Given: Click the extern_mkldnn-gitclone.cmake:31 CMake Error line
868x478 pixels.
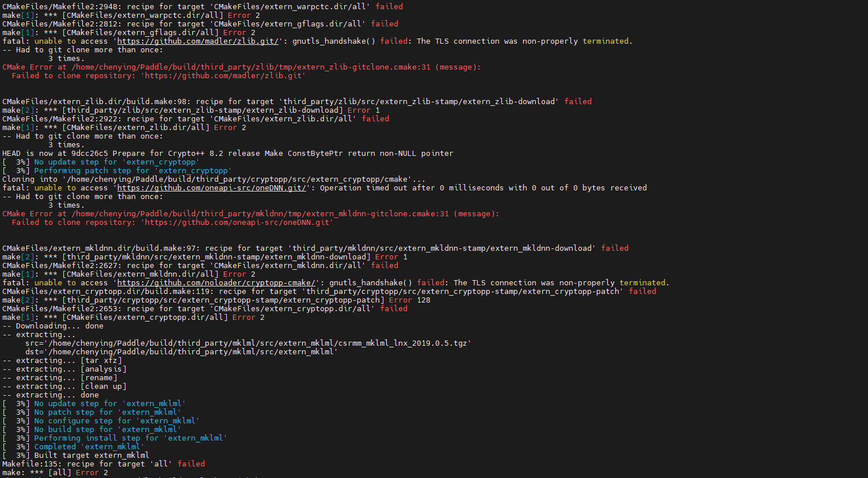Looking at the screenshot, I should [x=251, y=214].
